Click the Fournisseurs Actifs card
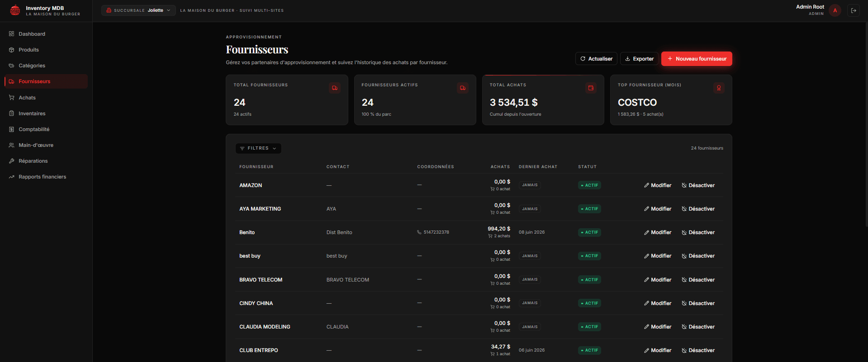 point(415,100)
